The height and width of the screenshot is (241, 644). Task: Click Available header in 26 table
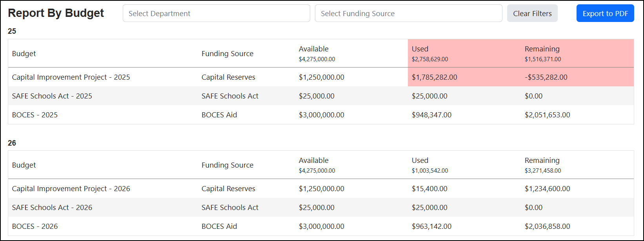pyautogui.click(x=314, y=161)
